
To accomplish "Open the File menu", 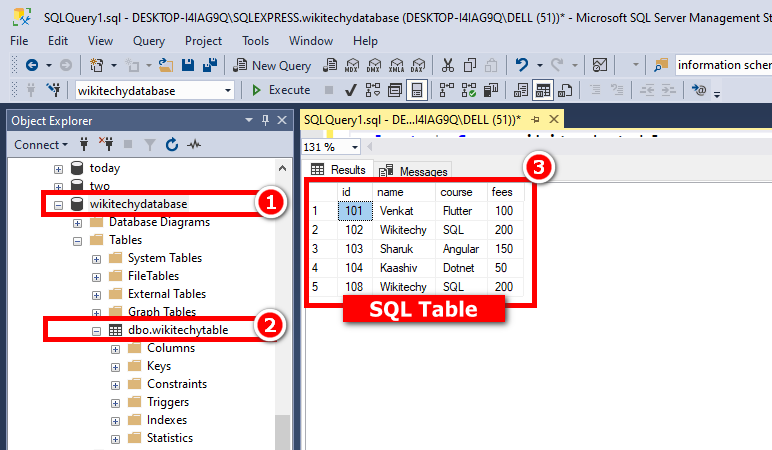I will (x=19, y=41).
